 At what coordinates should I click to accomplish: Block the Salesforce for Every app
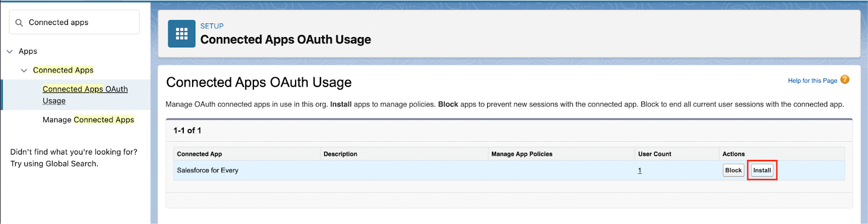click(733, 170)
